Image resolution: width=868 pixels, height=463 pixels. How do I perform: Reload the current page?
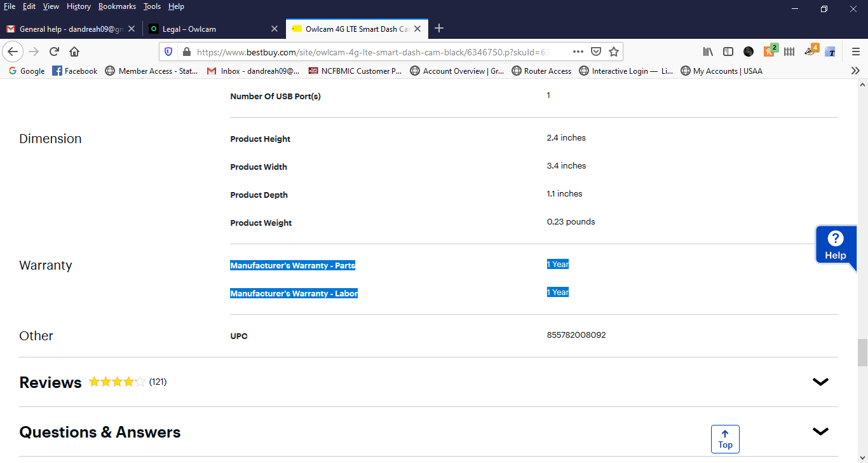[54, 52]
